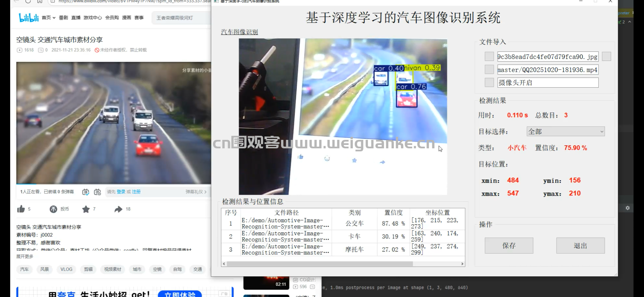This screenshot has height=297, width=644.
Task: Click the share arrow icon
Action: [118, 209]
